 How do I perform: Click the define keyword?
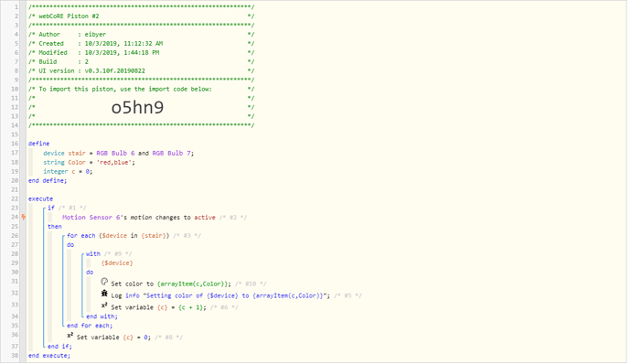click(39, 144)
